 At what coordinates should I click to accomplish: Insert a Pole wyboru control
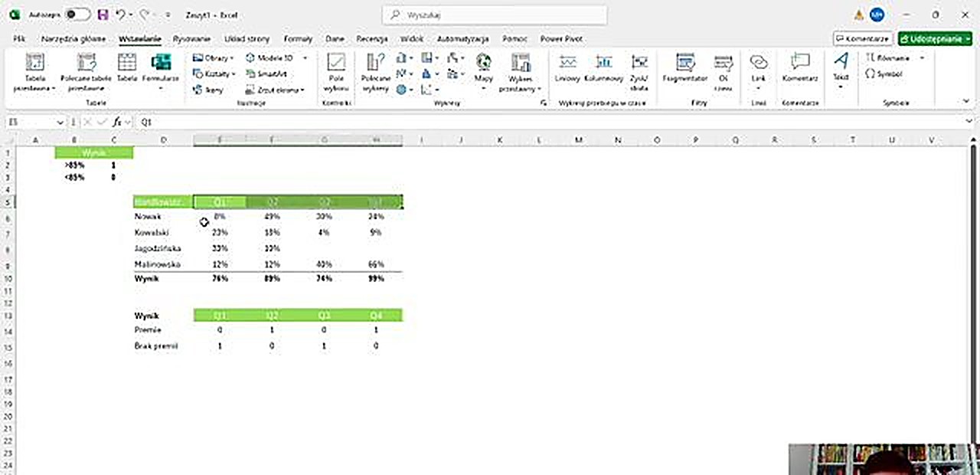336,69
